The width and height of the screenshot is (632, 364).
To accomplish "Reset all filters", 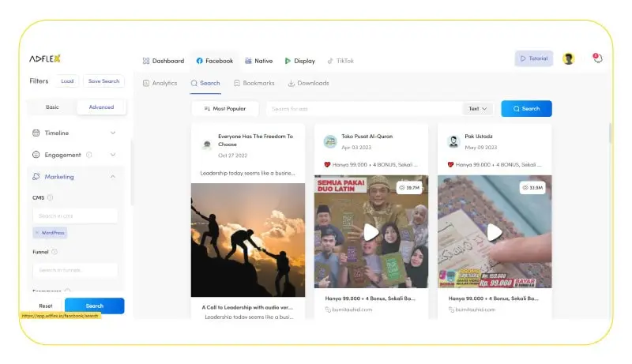I will pos(46,306).
